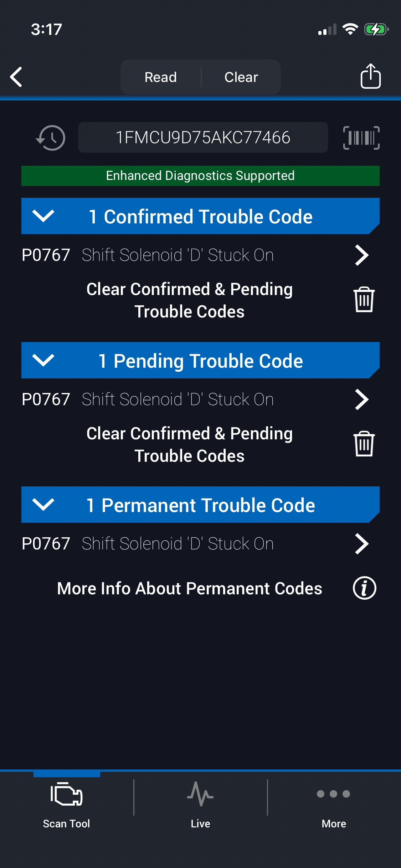Collapse the Confirmed Trouble Code section

click(x=43, y=216)
